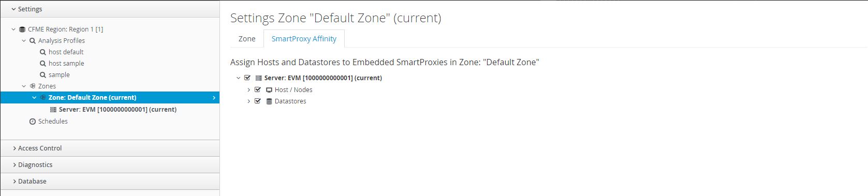Click the Host / Nodes monitor icon
This screenshot has width=868, height=196.
tap(269, 90)
